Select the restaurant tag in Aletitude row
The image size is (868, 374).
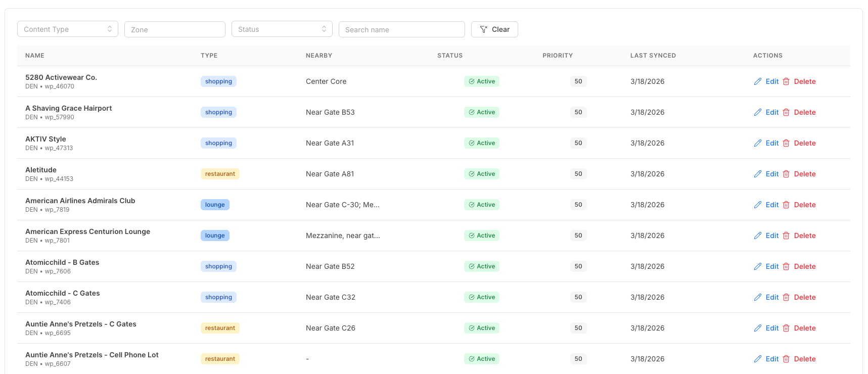coord(220,174)
